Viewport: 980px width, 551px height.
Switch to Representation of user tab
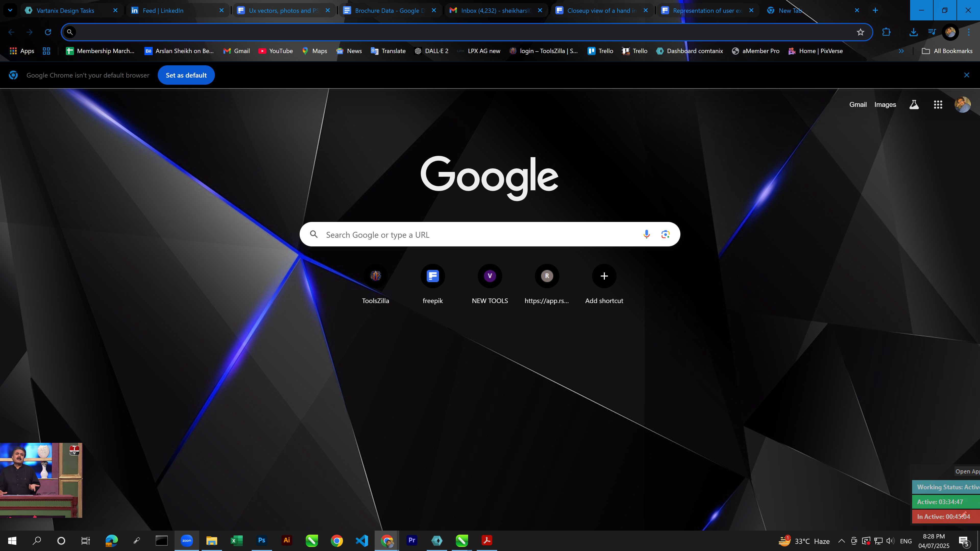click(708, 10)
